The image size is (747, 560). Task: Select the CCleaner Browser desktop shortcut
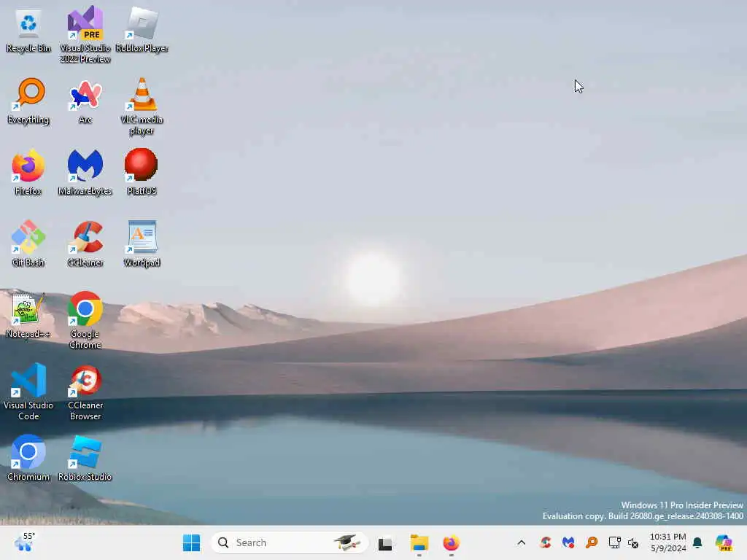(x=85, y=392)
